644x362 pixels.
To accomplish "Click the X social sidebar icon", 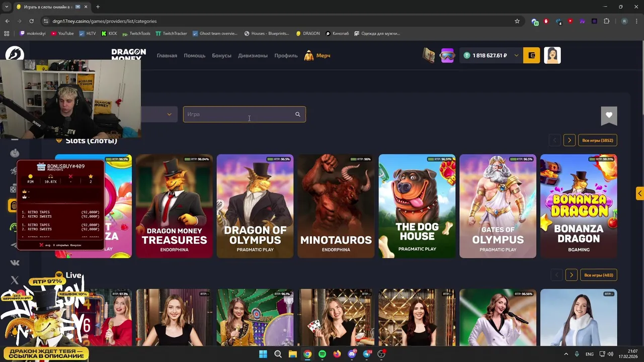I will tap(15, 280).
